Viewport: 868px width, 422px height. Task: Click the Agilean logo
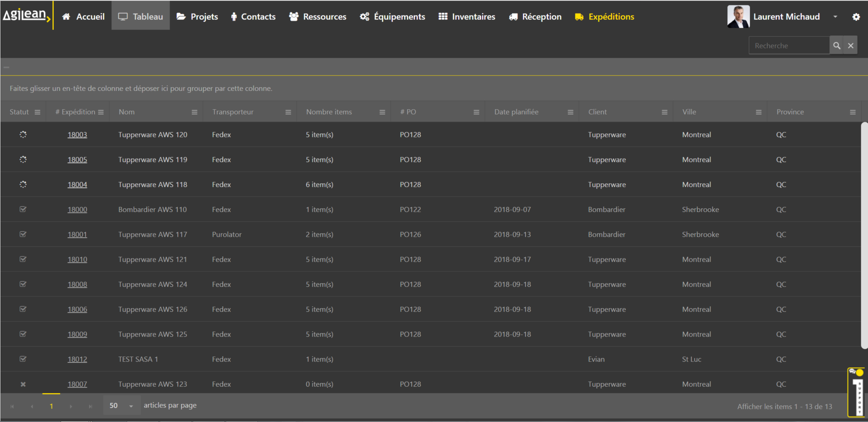tap(26, 16)
